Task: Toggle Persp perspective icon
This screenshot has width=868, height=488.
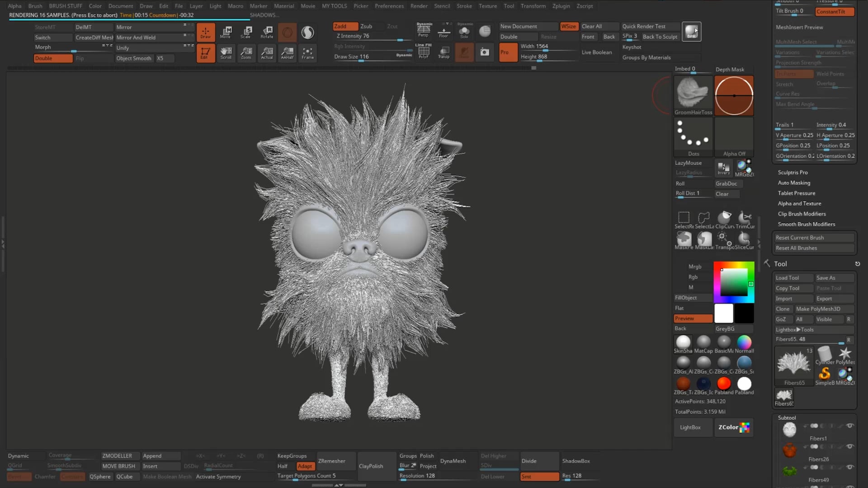Action: point(423,31)
